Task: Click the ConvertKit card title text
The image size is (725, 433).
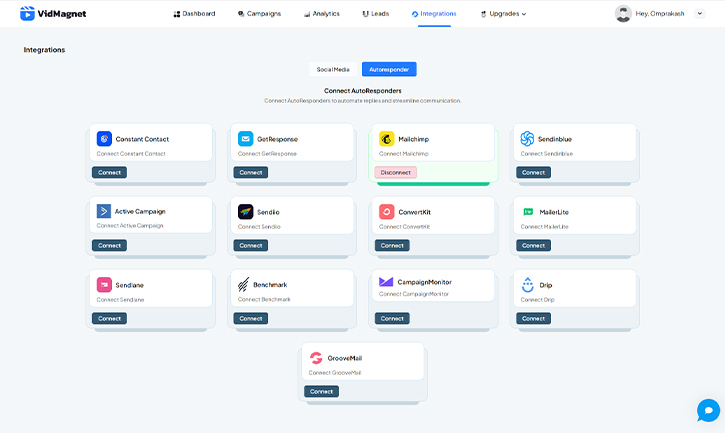Action: click(414, 212)
